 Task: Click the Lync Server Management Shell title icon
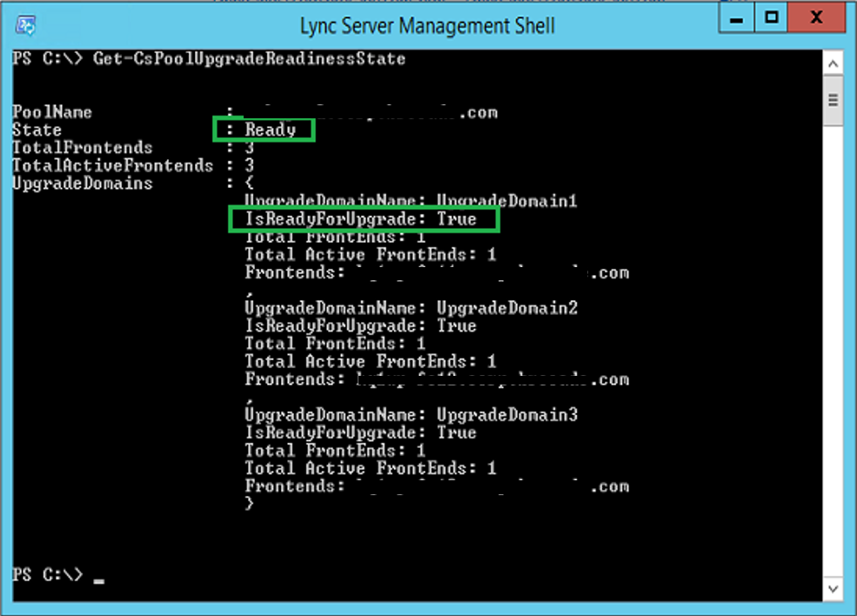[x=25, y=25]
